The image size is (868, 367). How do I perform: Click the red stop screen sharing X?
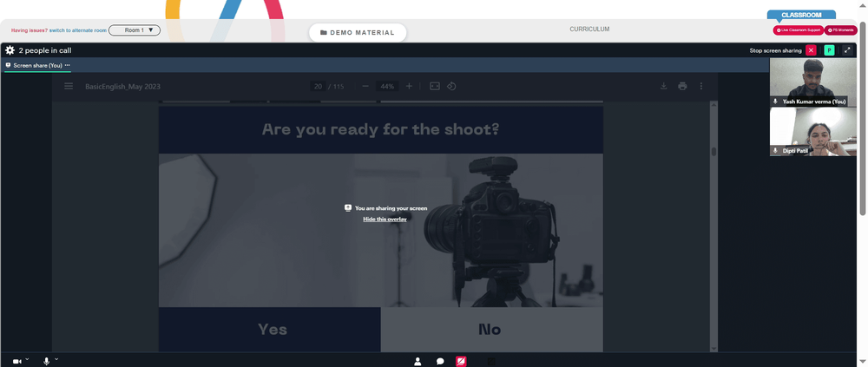point(811,50)
